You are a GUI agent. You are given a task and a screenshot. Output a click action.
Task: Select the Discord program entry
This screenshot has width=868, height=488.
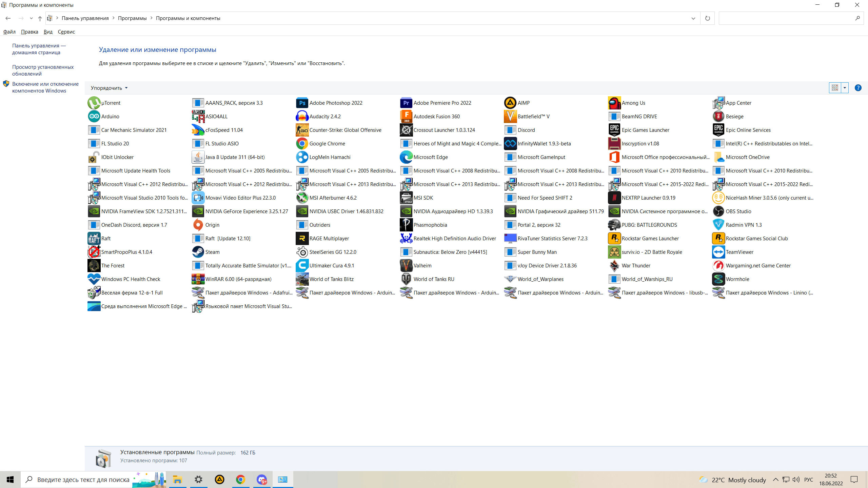(x=519, y=130)
